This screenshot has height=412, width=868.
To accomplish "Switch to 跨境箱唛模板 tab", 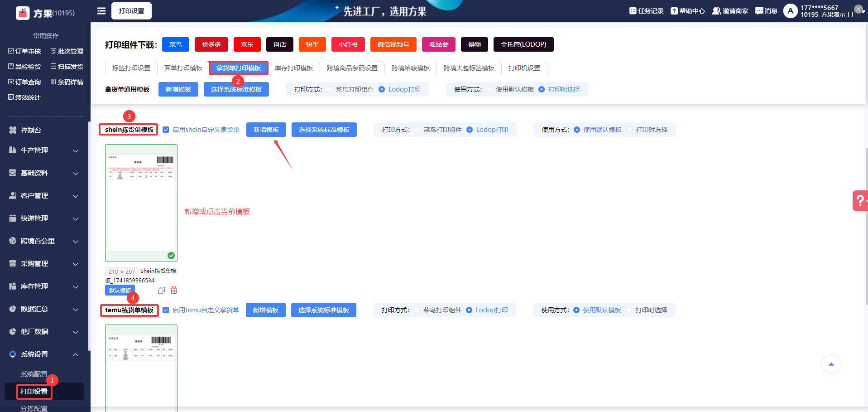I will 411,68.
